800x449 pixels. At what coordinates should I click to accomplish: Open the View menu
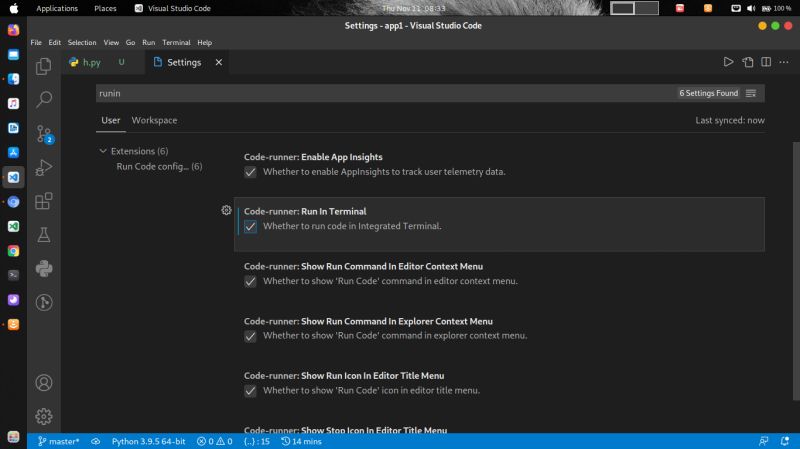[x=111, y=42]
